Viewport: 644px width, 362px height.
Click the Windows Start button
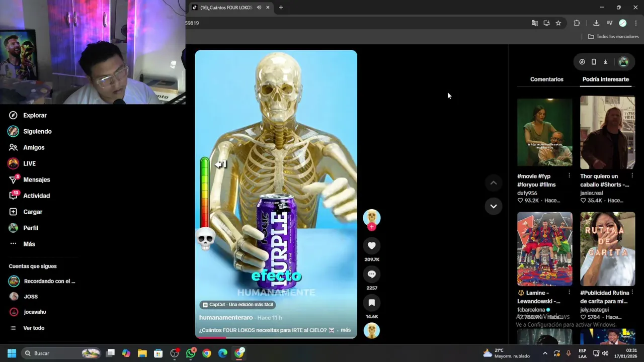point(12,353)
